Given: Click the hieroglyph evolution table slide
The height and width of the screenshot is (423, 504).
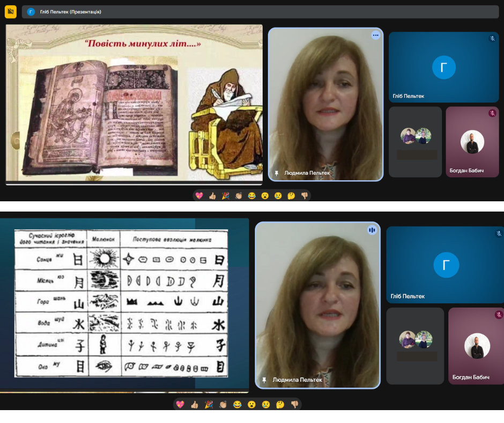Looking at the screenshot, I should tap(121, 303).
